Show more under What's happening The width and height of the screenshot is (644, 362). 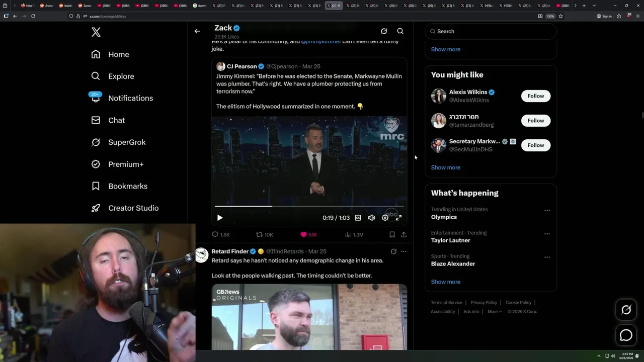pyautogui.click(x=446, y=282)
